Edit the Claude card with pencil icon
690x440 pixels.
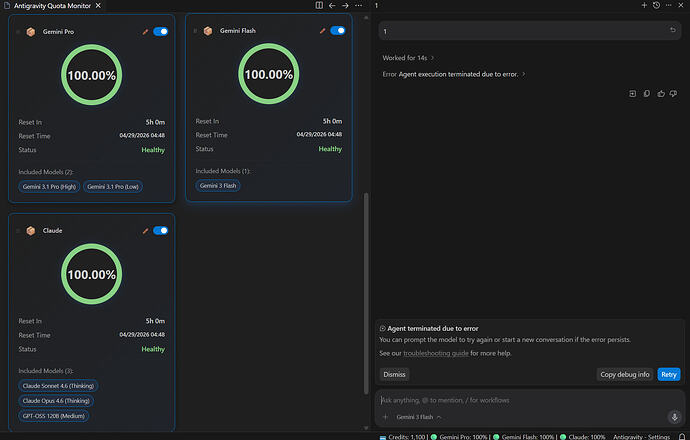[x=145, y=231]
